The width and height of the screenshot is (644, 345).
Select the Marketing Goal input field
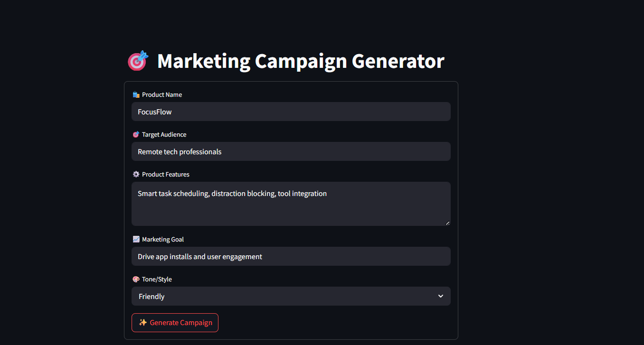291,257
